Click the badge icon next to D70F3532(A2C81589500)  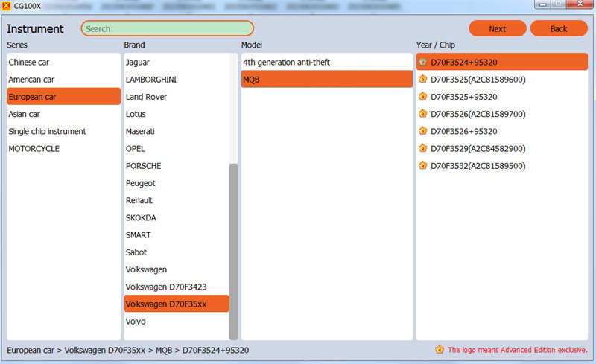point(422,166)
